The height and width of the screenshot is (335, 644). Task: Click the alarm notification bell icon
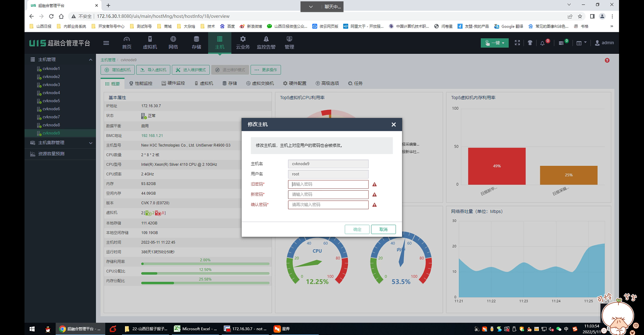click(x=542, y=43)
